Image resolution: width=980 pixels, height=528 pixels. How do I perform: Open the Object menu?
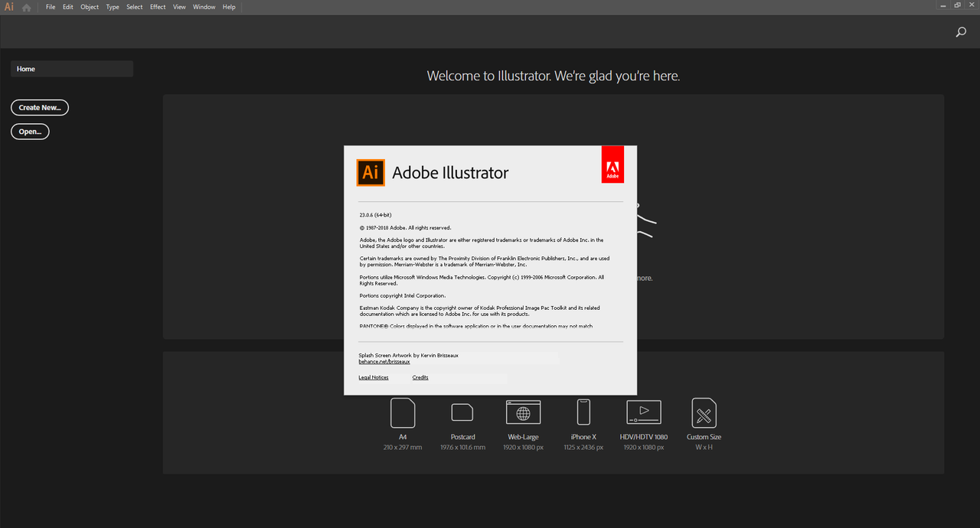[90, 7]
